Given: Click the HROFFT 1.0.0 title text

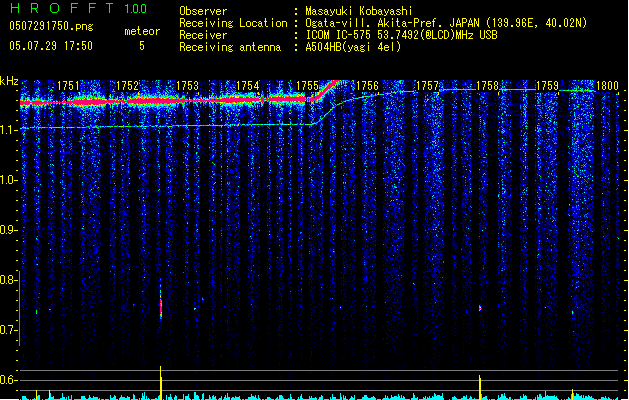Looking at the screenshot, I should [79, 8].
